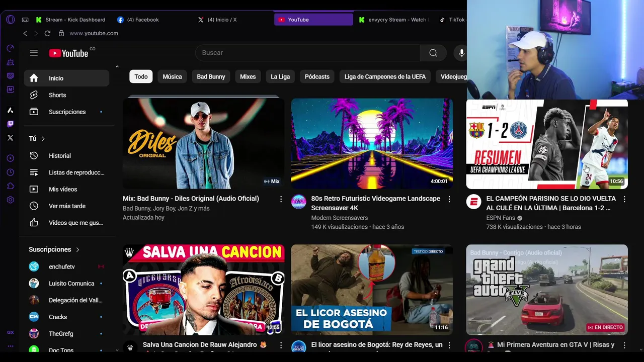Open browser settings gear in sidebar
The image size is (644, 362).
coord(10,200)
